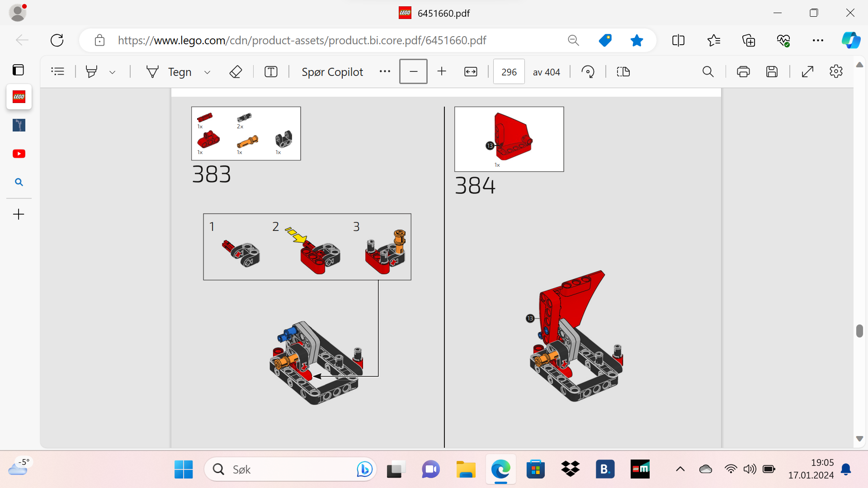Rotate the PDF page
Screen dimensions: 868x488
pos(588,71)
